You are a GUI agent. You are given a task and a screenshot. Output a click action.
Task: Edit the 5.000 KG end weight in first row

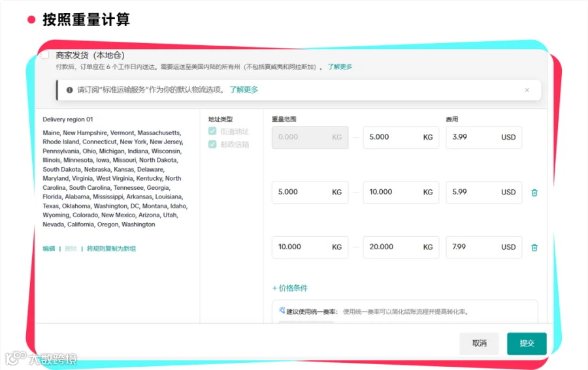pos(401,137)
